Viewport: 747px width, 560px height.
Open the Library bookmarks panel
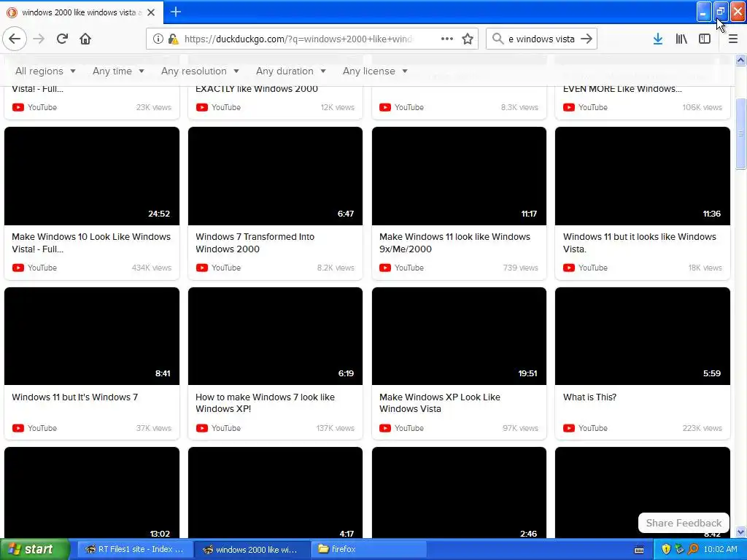click(x=681, y=39)
